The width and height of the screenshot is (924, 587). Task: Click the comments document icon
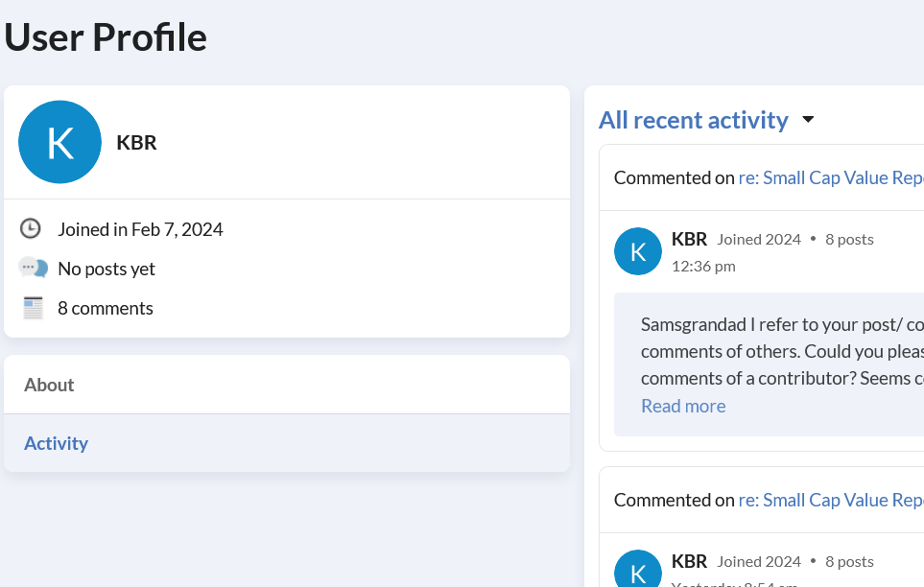pyautogui.click(x=33, y=308)
